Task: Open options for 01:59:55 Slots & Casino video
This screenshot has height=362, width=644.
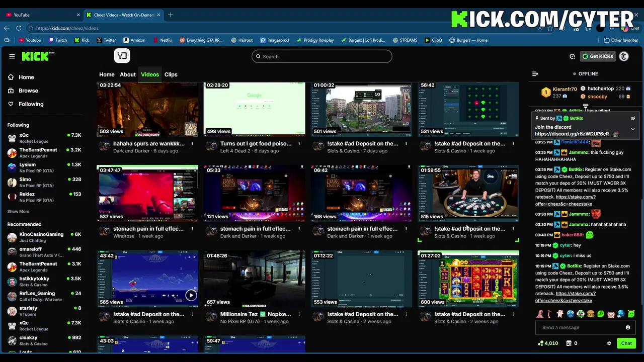Action: coord(513,229)
